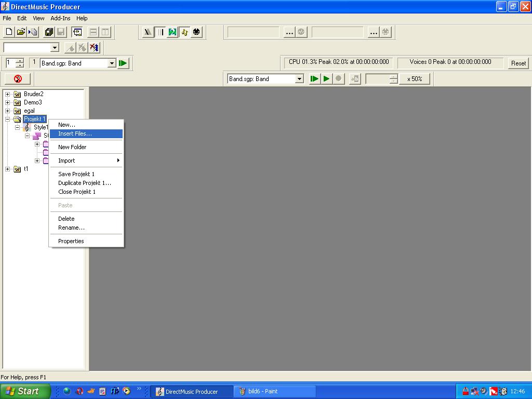Click the red X notes toolbar icon
The height and width of the screenshot is (399, 532).
(94, 48)
